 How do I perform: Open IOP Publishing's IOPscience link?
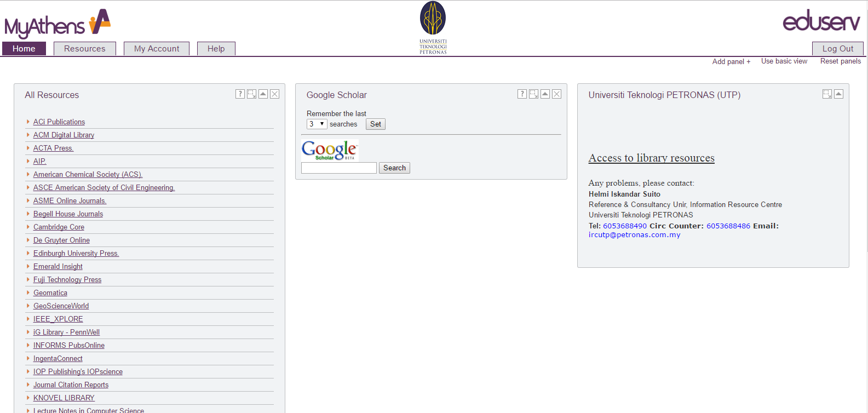click(x=78, y=371)
